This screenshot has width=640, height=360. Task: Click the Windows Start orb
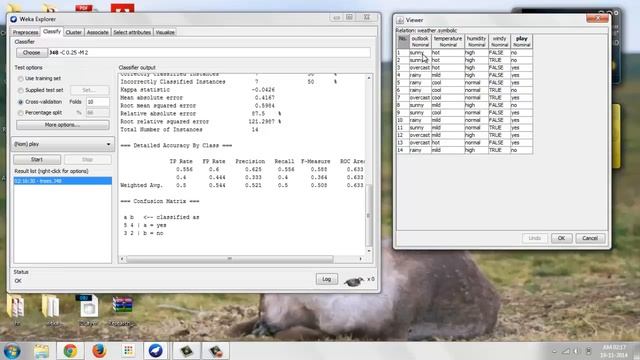pyautogui.click(x=11, y=351)
